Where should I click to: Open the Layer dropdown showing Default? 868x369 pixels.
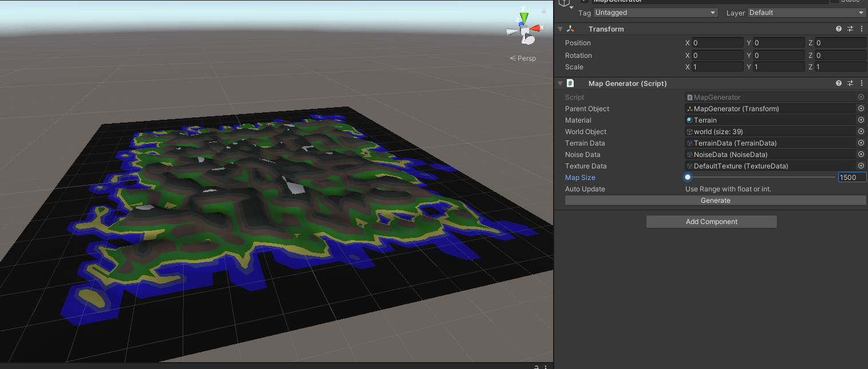(807, 13)
